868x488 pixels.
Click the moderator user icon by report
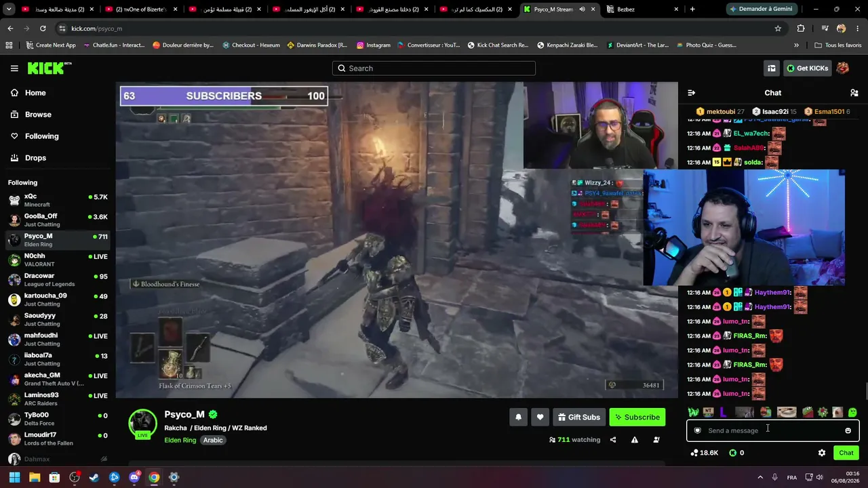656,440
